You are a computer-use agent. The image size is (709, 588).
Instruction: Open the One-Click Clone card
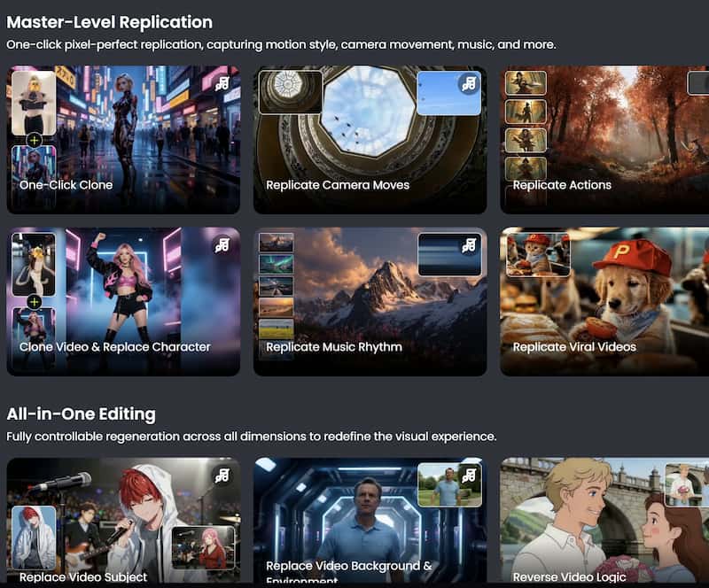tap(123, 140)
